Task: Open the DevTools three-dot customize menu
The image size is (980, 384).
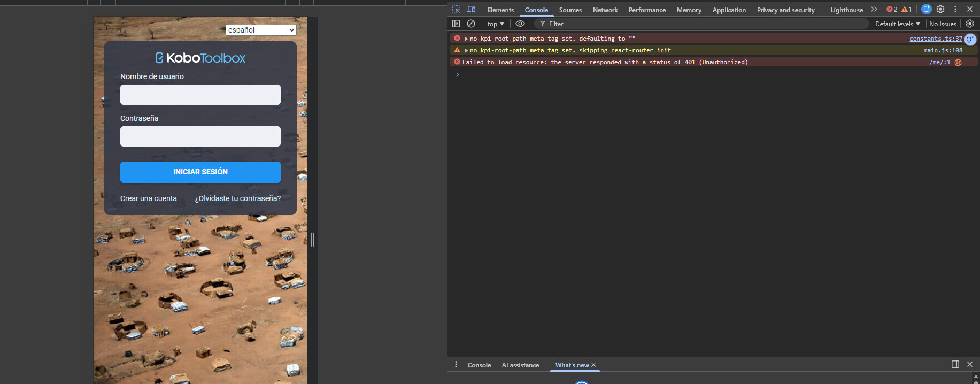Action: coord(955,10)
